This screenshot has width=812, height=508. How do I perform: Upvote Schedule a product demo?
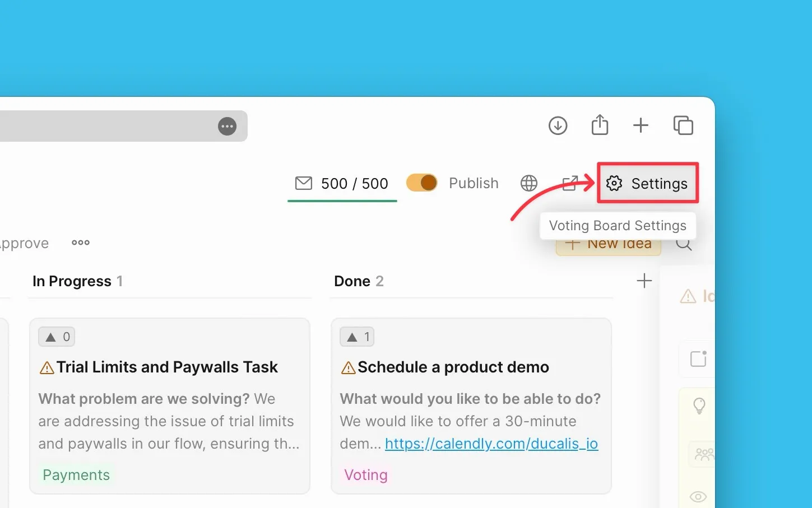pos(358,337)
